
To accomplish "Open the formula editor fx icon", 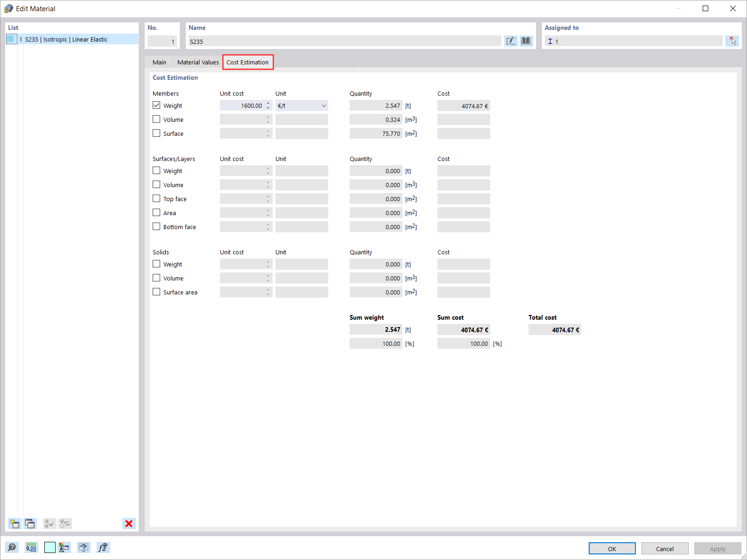I will pyautogui.click(x=103, y=547).
